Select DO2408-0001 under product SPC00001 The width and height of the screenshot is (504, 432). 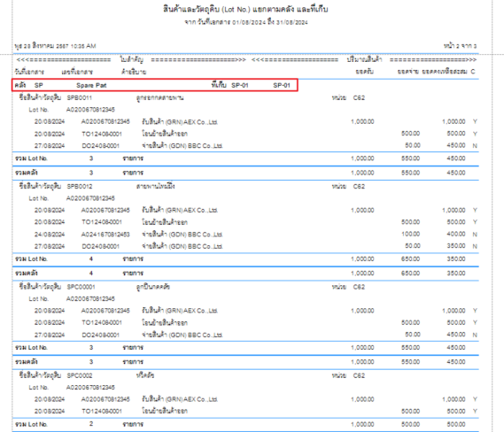pyautogui.click(x=100, y=335)
